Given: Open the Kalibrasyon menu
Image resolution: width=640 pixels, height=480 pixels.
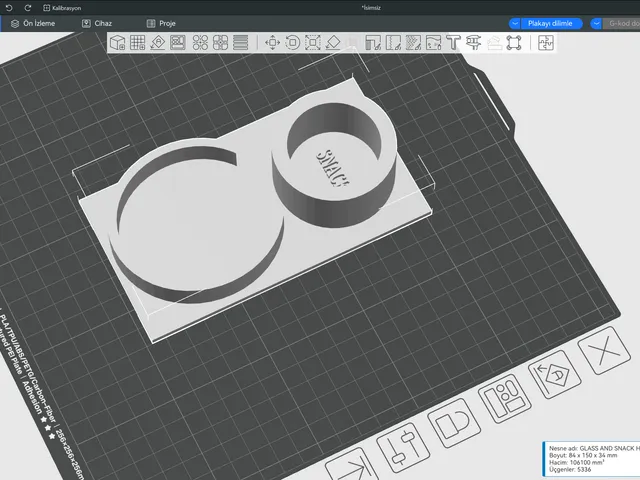Looking at the screenshot, I should pos(62,8).
